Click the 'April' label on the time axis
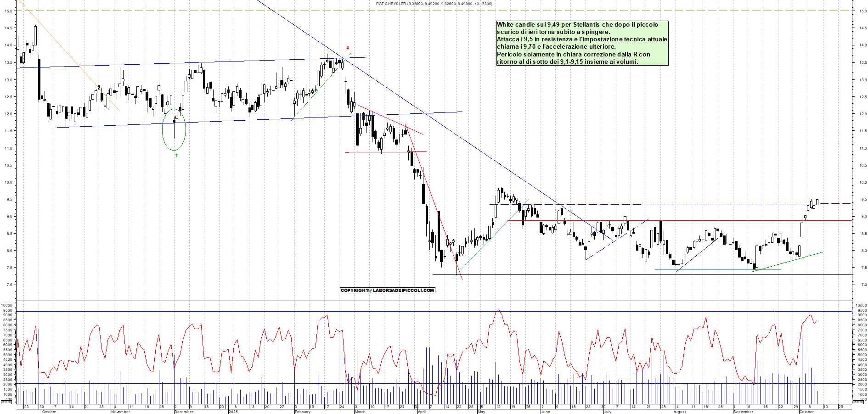The height and width of the screenshot is (414, 868). pyautogui.click(x=422, y=412)
